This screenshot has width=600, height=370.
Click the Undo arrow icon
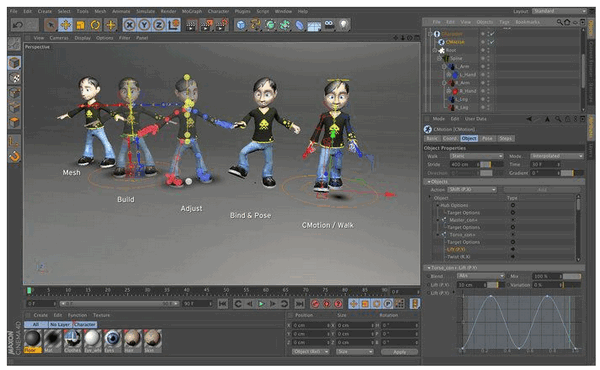click(18, 25)
